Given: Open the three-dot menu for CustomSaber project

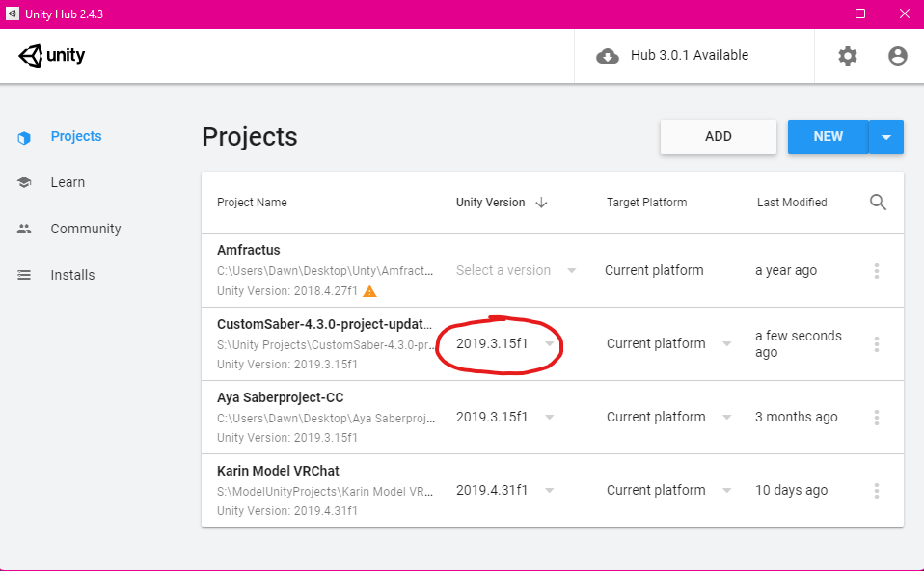Looking at the screenshot, I should 876,343.
